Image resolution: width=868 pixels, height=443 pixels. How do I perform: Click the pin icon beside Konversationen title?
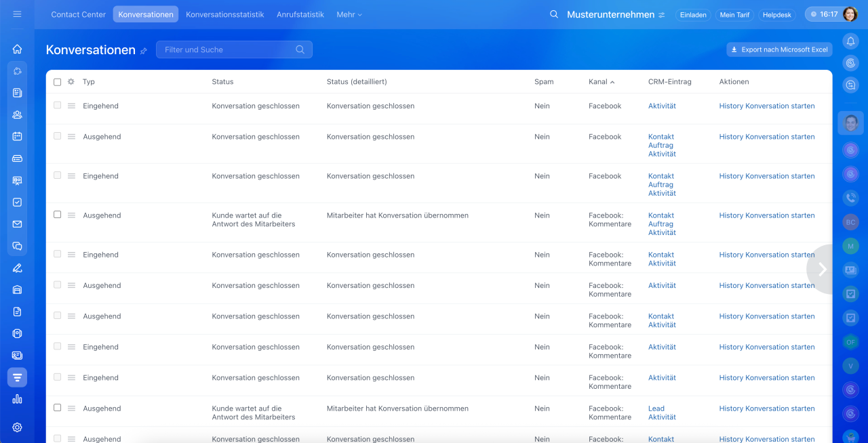(x=144, y=51)
